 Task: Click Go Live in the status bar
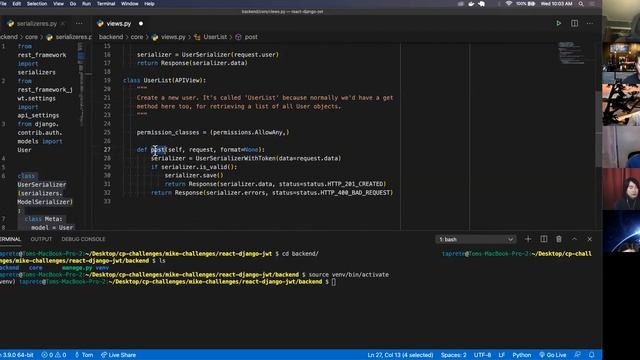pos(553,355)
